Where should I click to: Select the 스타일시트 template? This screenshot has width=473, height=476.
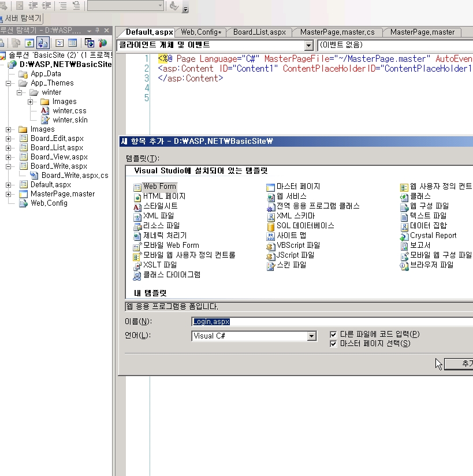coord(155,206)
